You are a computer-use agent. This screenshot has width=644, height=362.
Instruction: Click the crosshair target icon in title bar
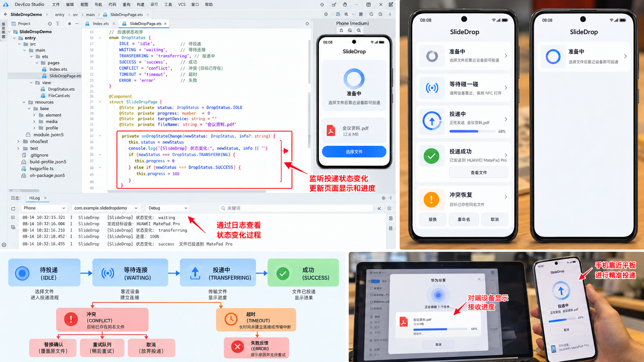coord(322,5)
